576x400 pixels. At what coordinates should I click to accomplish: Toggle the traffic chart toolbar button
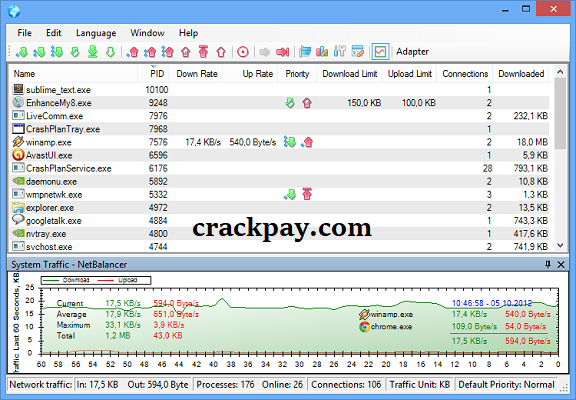point(380,52)
